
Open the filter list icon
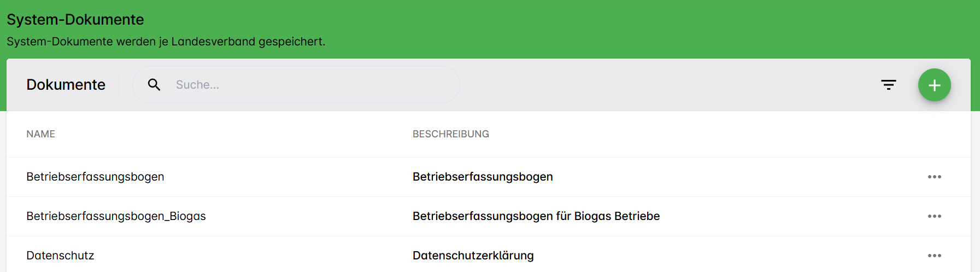tap(889, 85)
